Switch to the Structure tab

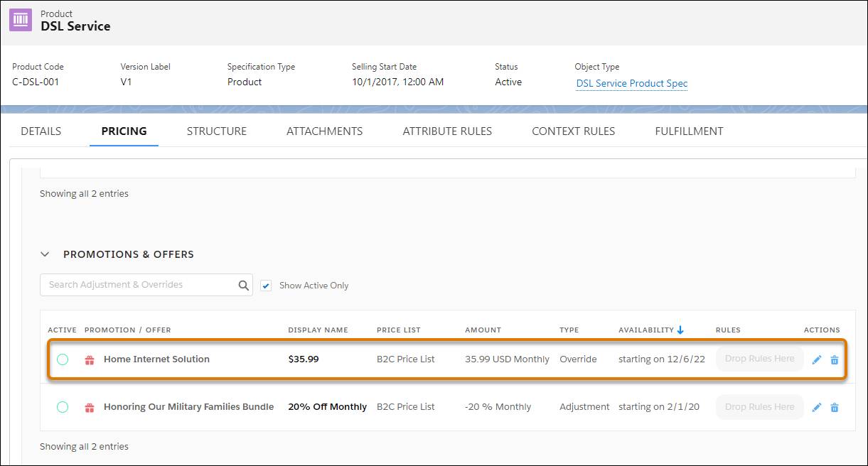click(217, 131)
